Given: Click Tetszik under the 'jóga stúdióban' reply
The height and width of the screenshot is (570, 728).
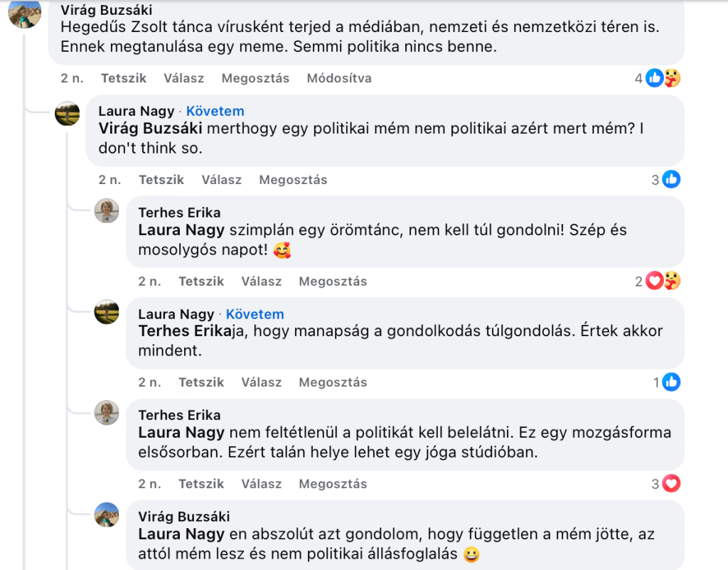Looking at the screenshot, I should tap(201, 484).
